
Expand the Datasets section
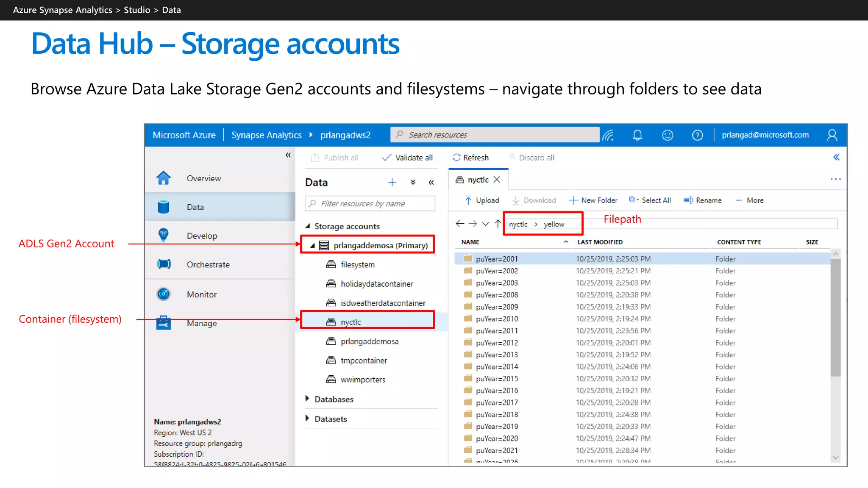308,418
